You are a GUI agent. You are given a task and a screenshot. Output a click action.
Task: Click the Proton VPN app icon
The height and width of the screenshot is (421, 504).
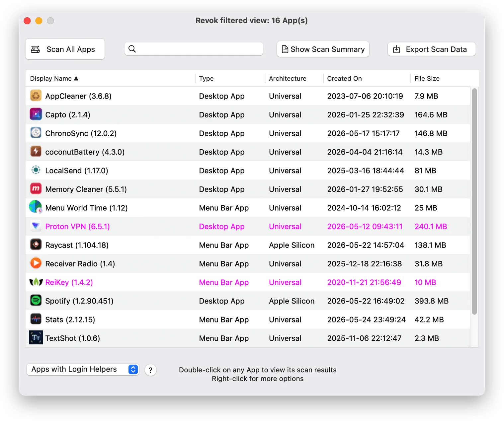pyautogui.click(x=36, y=226)
